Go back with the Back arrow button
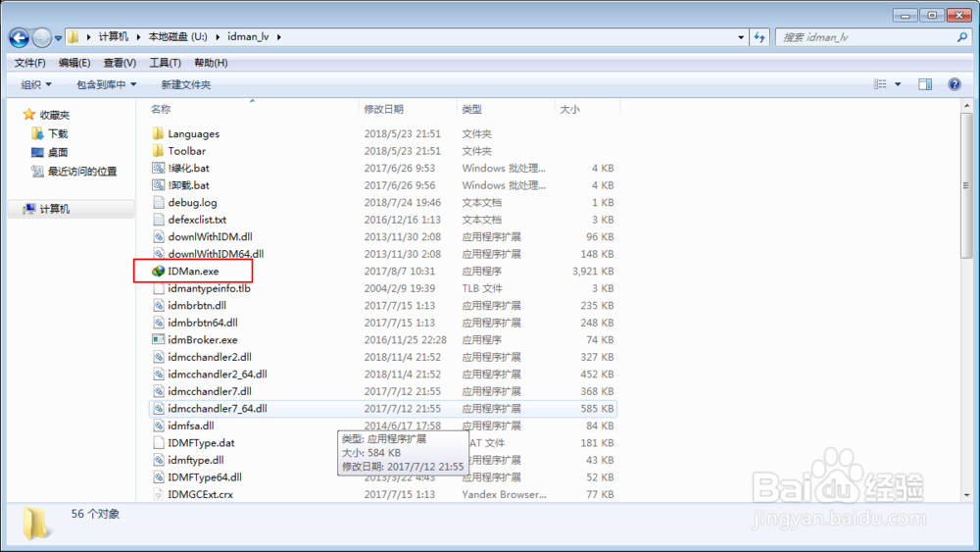The image size is (980, 552). click(x=19, y=37)
